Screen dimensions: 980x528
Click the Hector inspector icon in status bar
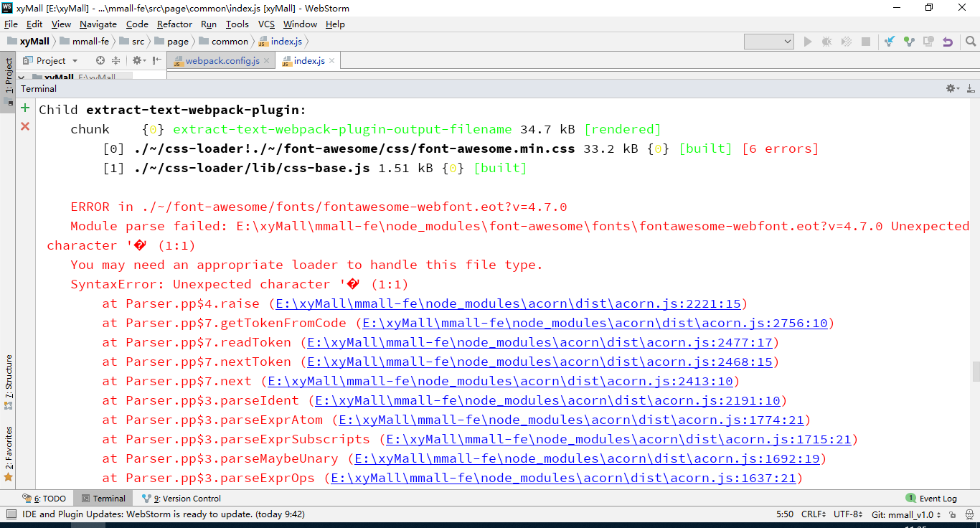click(x=969, y=514)
